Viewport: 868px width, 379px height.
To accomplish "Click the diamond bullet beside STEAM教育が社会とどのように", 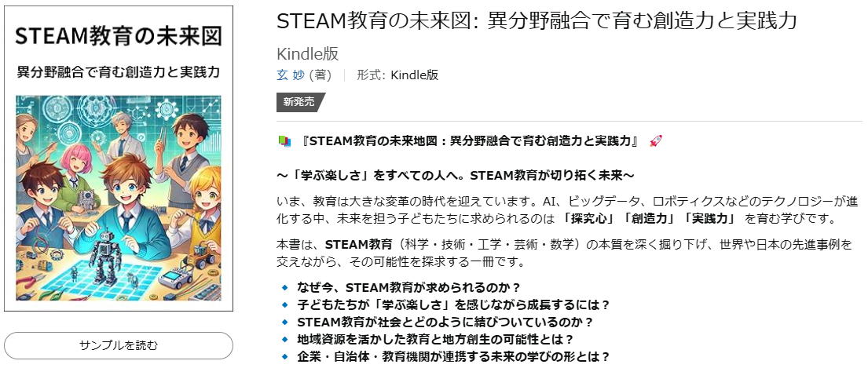I will click(x=284, y=322).
